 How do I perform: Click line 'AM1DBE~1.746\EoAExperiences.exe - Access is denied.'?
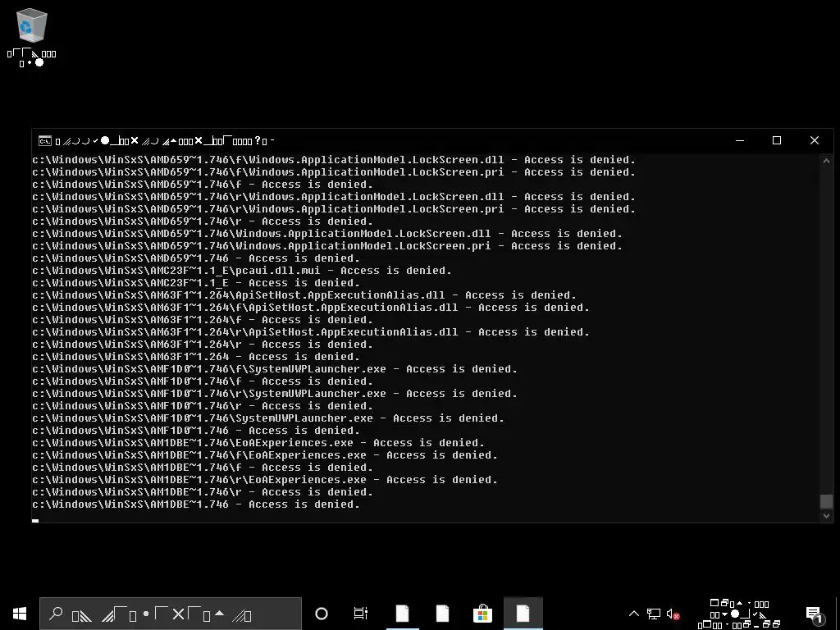[x=258, y=443]
